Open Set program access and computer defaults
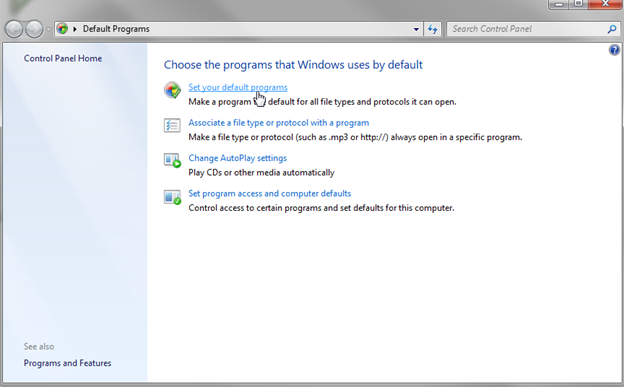This screenshot has width=624, height=387. pos(269,194)
